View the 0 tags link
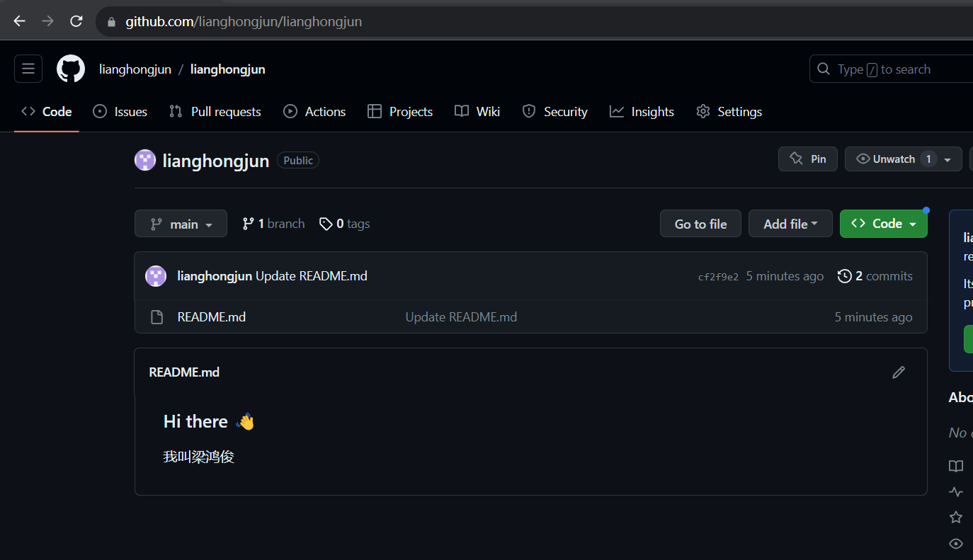 [345, 224]
